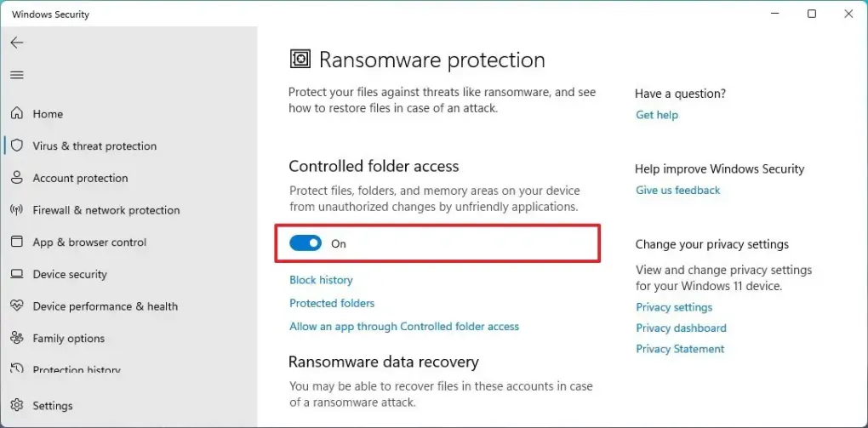This screenshot has height=428, width=868.
Task: Click the Account protection person icon
Action: [x=17, y=178]
